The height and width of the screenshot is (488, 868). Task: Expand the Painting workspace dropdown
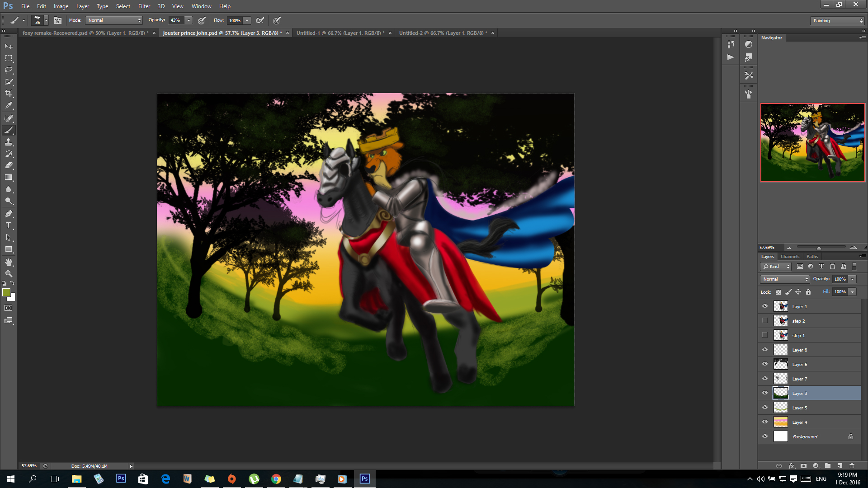[837, 21]
